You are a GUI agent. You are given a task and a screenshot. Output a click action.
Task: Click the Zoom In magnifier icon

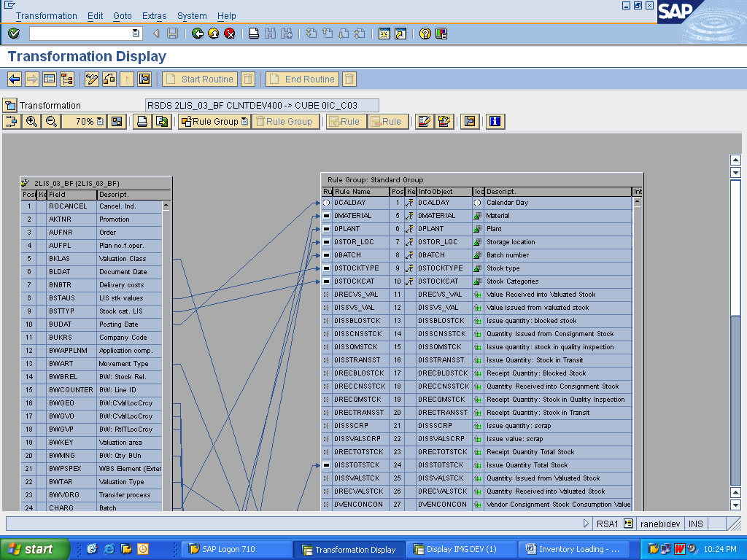31,122
